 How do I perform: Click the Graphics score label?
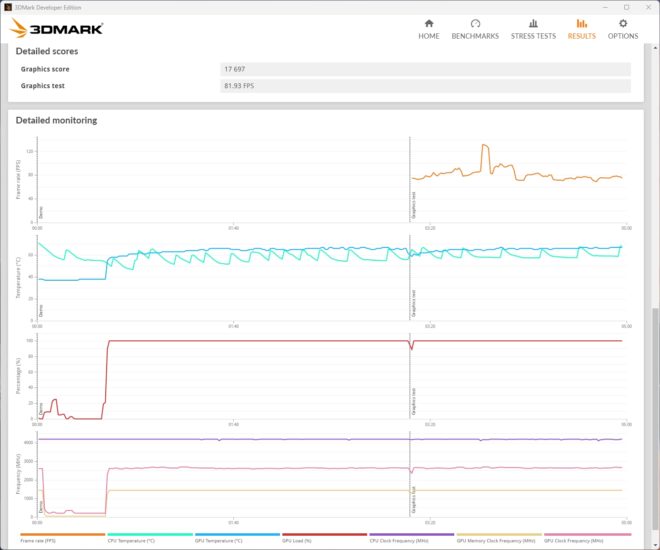tap(45, 69)
